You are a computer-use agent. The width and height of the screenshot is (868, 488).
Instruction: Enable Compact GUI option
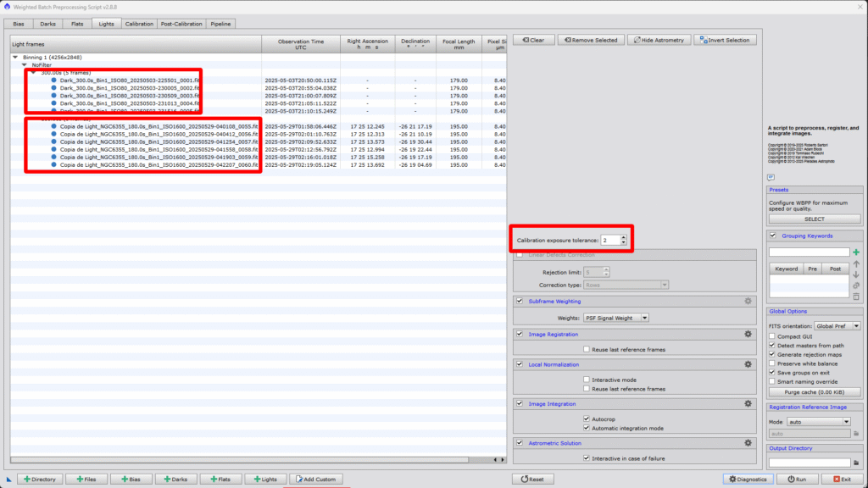pyautogui.click(x=772, y=337)
